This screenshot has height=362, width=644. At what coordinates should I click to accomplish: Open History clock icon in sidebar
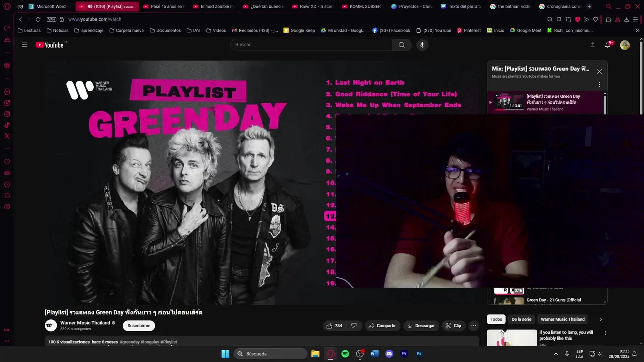coord(7,185)
